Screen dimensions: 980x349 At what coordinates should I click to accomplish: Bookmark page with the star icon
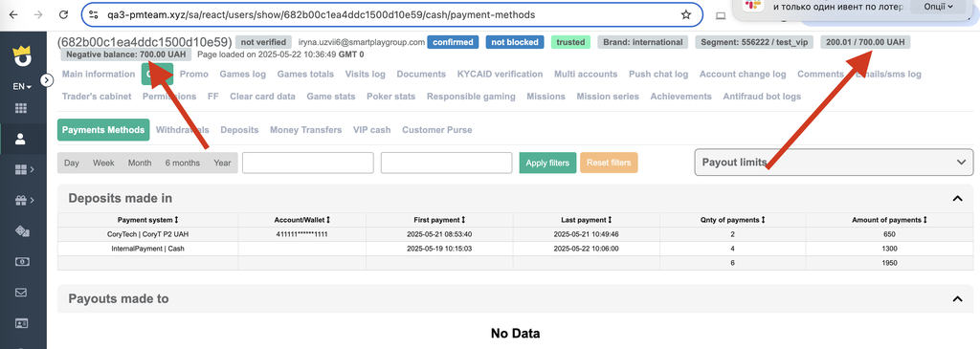click(685, 14)
